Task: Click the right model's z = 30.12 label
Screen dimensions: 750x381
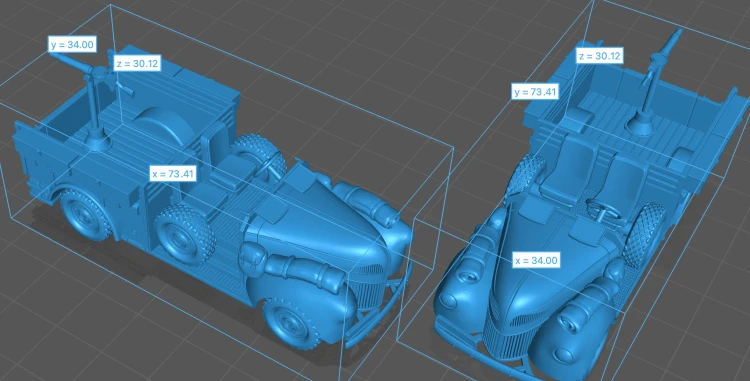Action: coord(599,56)
